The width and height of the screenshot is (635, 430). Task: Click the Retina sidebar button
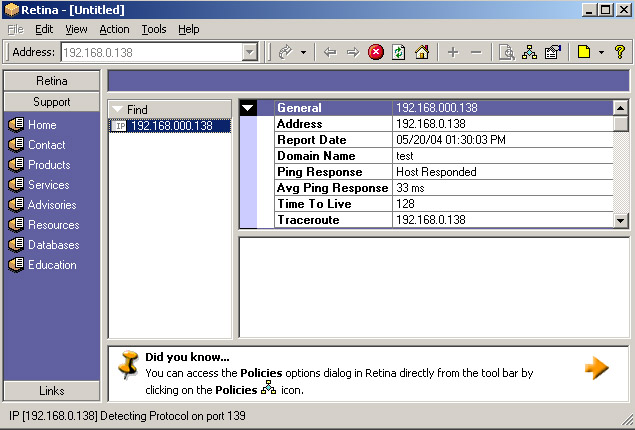click(x=51, y=81)
